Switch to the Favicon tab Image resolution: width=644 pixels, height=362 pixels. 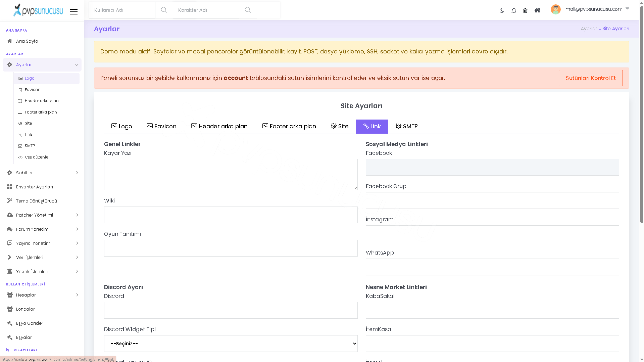[161, 126]
